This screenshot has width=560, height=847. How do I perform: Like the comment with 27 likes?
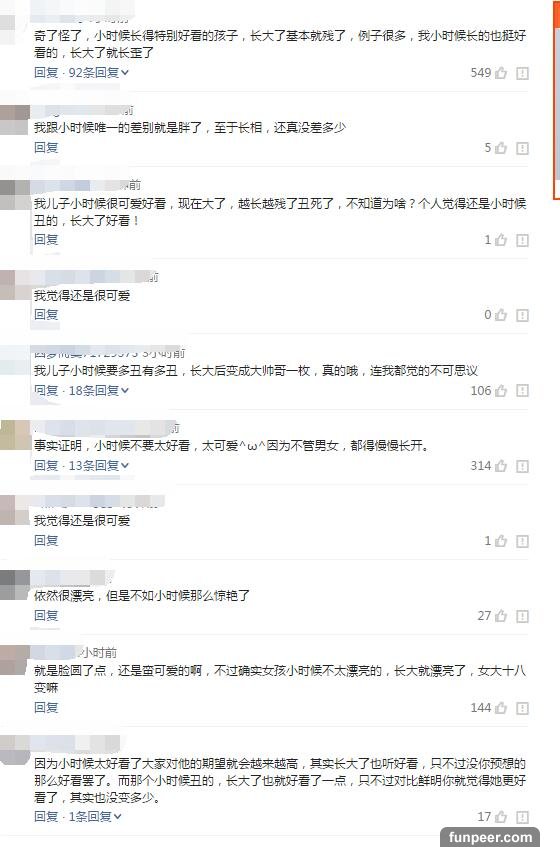(501, 616)
